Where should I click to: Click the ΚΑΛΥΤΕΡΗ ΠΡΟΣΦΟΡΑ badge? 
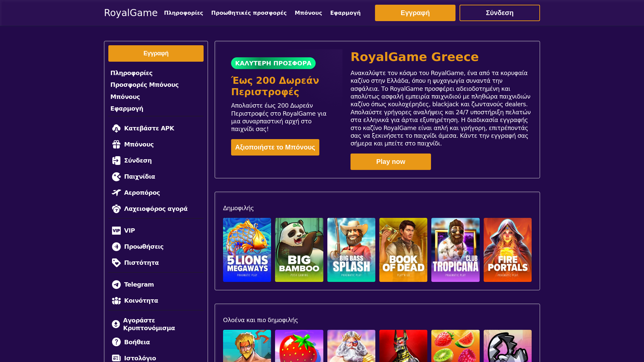[273, 63]
